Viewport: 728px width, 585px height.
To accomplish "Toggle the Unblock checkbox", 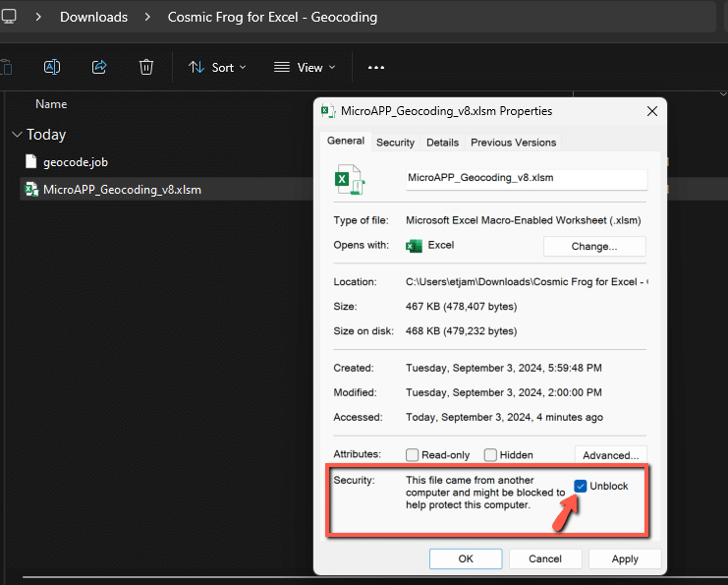I will tap(581, 486).
